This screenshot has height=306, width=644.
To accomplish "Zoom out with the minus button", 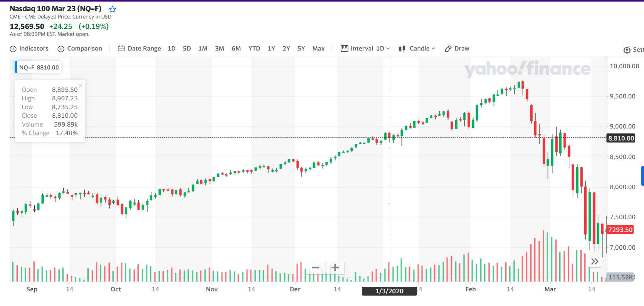I will (316, 267).
